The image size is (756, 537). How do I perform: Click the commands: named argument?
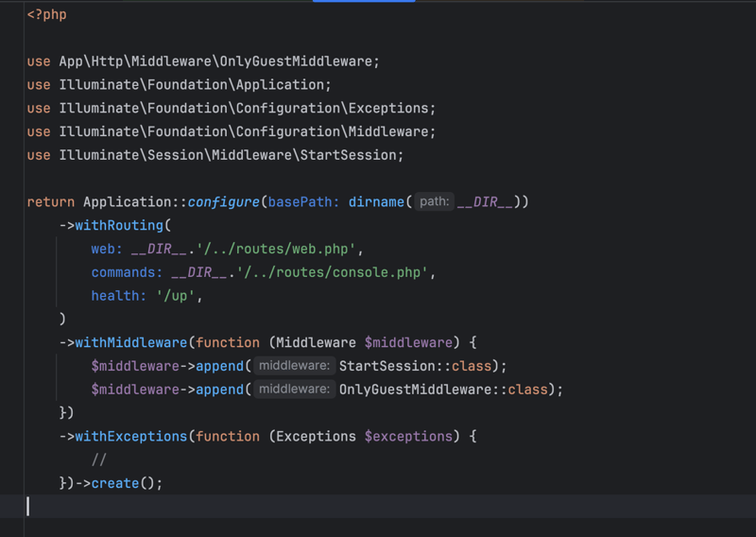click(x=127, y=272)
